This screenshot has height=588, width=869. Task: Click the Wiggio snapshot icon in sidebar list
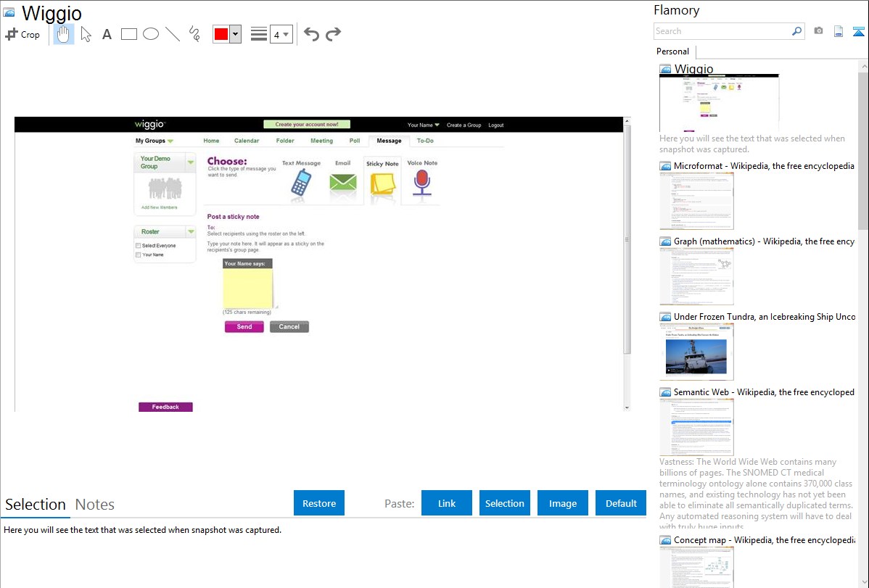pos(665,69)
